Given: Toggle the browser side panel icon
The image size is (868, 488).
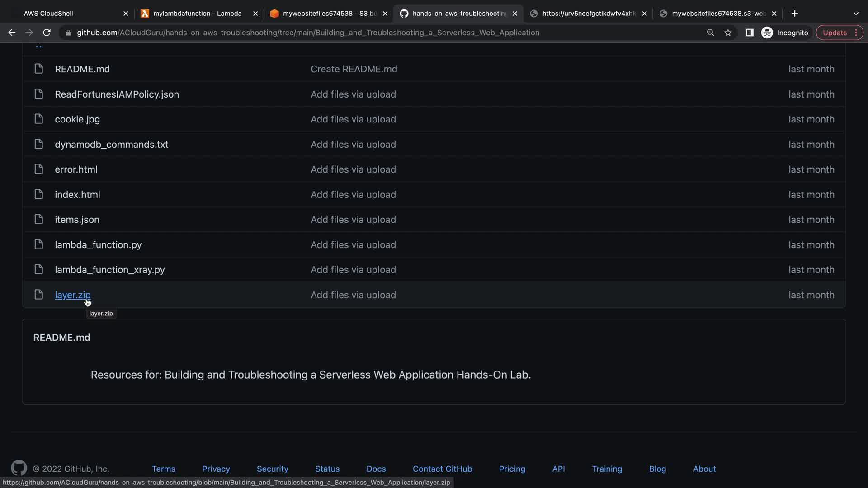Looking at the screenshot, I should tap(749, 33).
